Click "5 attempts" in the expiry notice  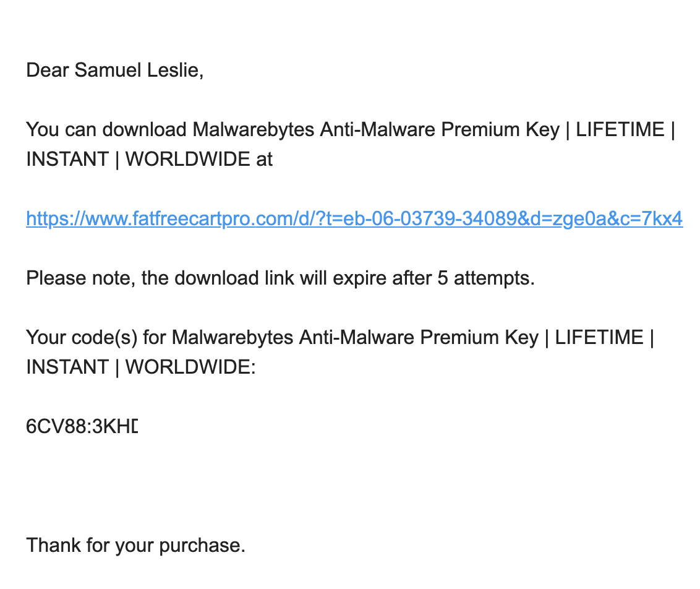pyautogui.click(x=485, y=278)
